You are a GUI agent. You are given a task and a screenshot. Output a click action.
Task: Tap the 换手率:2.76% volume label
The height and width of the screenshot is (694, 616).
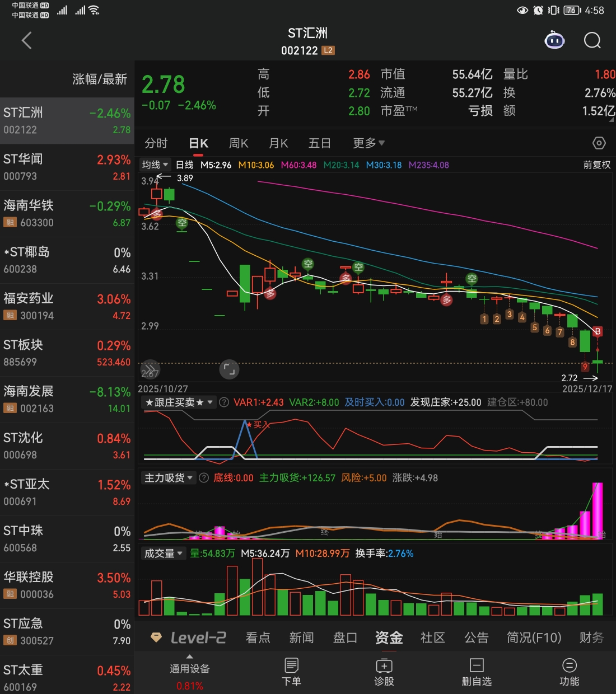pyautogui.click(x=384, y=554)
